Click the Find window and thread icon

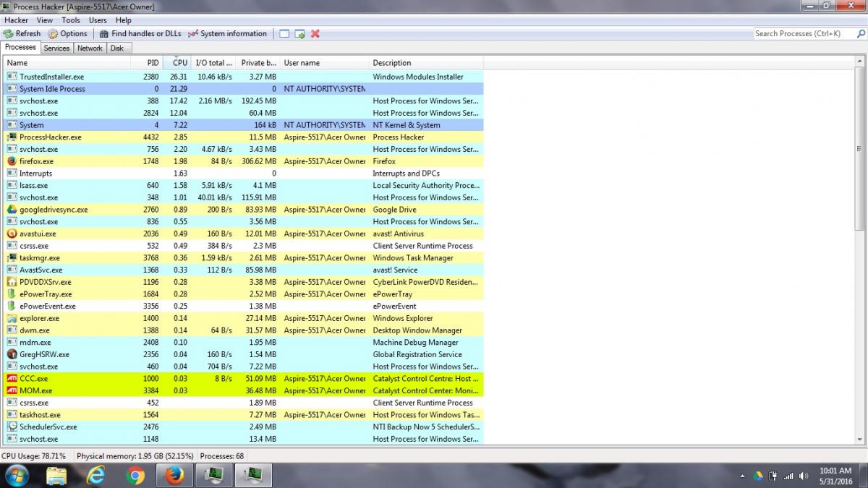point(299,33)
